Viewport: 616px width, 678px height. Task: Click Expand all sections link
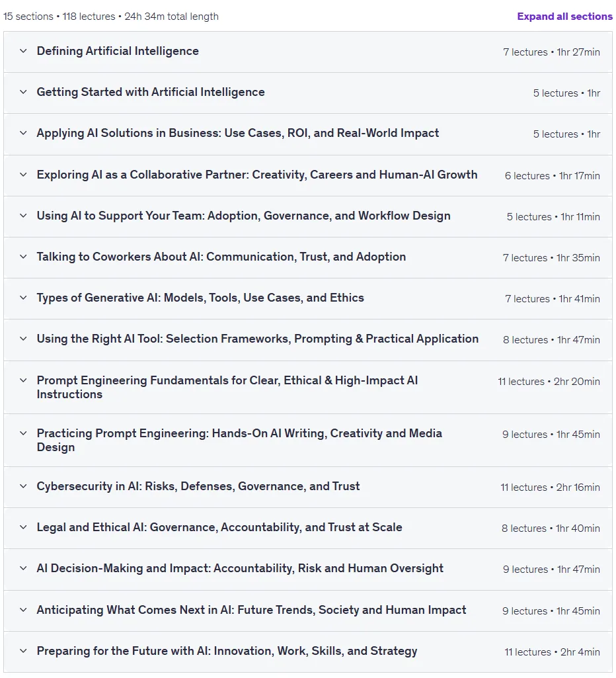coord(564,17)
